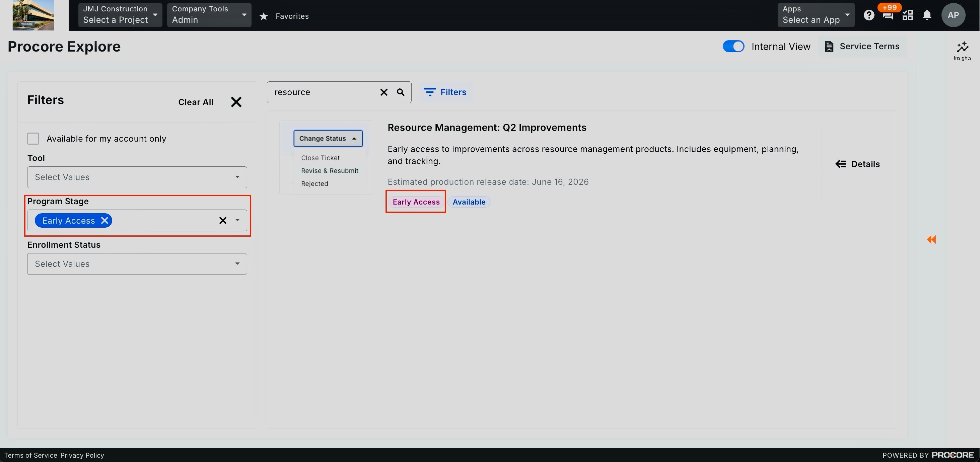Click Clear All filters
This screenshot has height=462, width=980.
tap(196, 102)
